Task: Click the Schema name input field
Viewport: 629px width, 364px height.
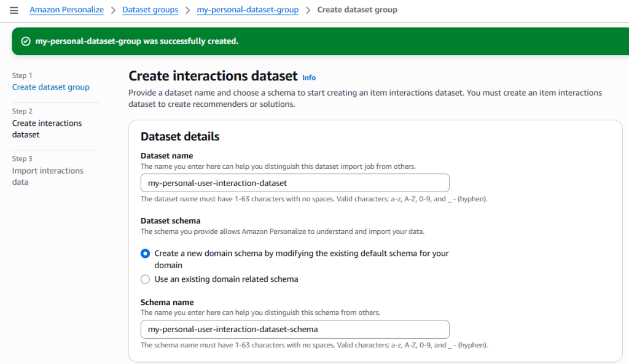Action: tap(295, 329)
